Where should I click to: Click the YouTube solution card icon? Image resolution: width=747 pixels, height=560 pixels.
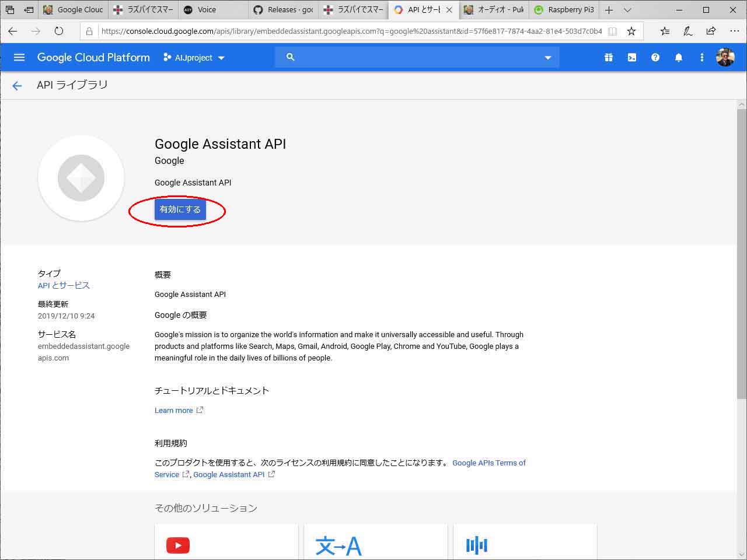(178, 545)
